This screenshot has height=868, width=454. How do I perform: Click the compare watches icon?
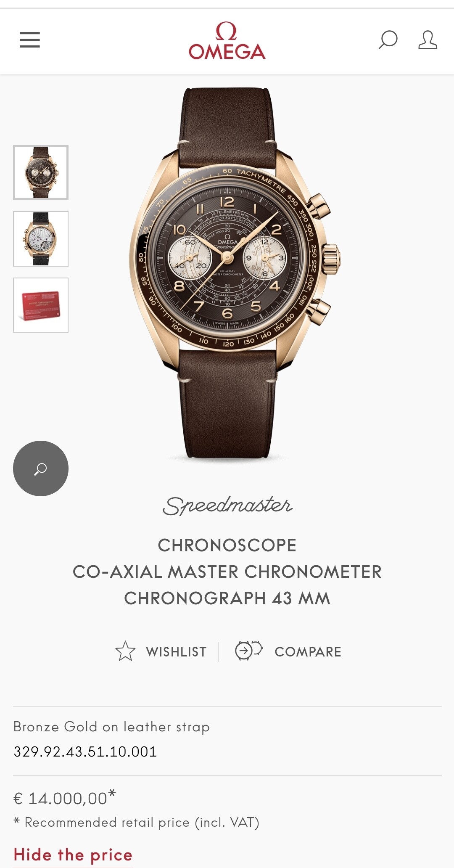[249, 651]
